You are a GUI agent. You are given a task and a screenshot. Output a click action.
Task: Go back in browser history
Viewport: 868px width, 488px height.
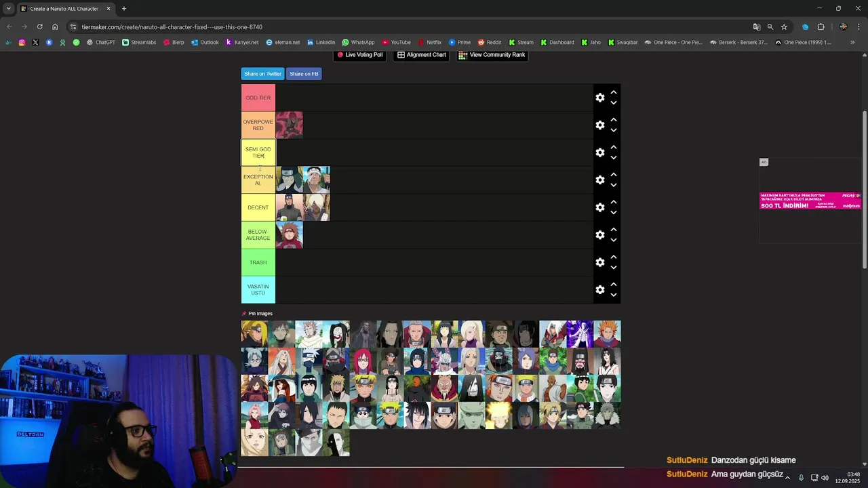pos(9,27)
